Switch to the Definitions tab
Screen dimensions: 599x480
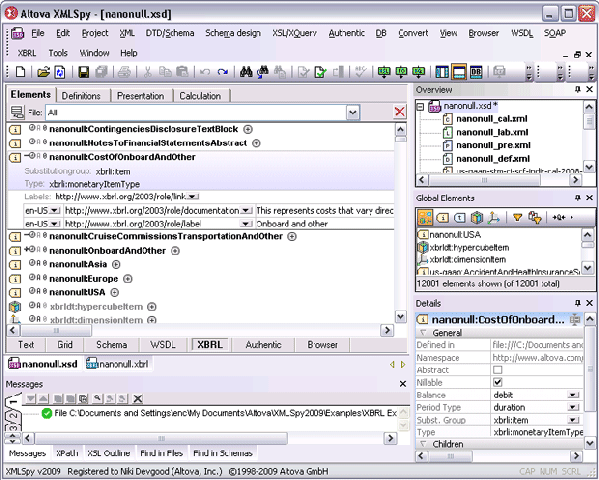(81, 96)
